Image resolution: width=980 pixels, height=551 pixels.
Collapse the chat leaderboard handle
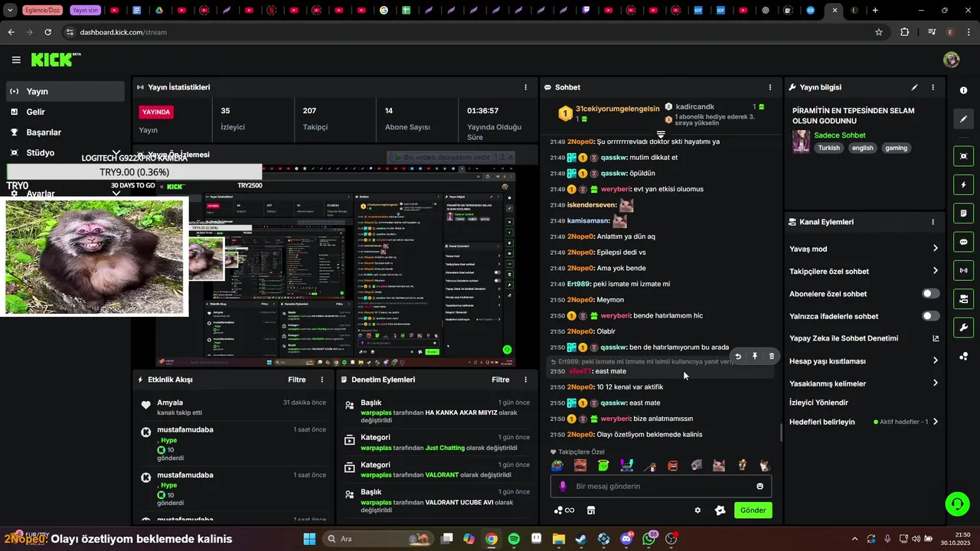click(x=661, y=134)
